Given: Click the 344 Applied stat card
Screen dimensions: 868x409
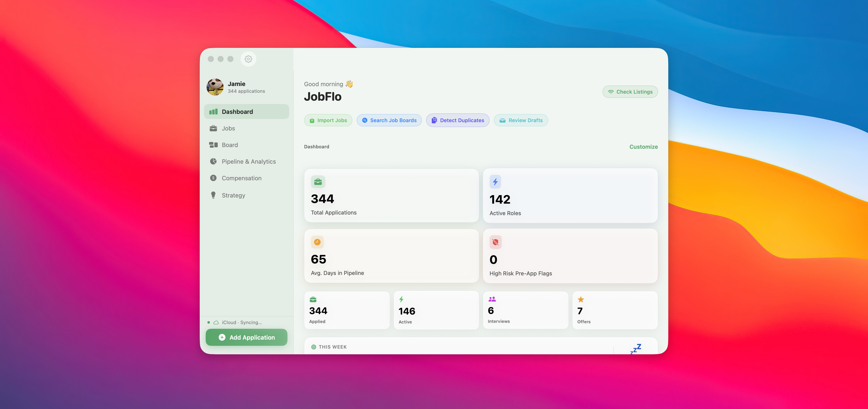Looking at the screenshot, I should 347,310.
